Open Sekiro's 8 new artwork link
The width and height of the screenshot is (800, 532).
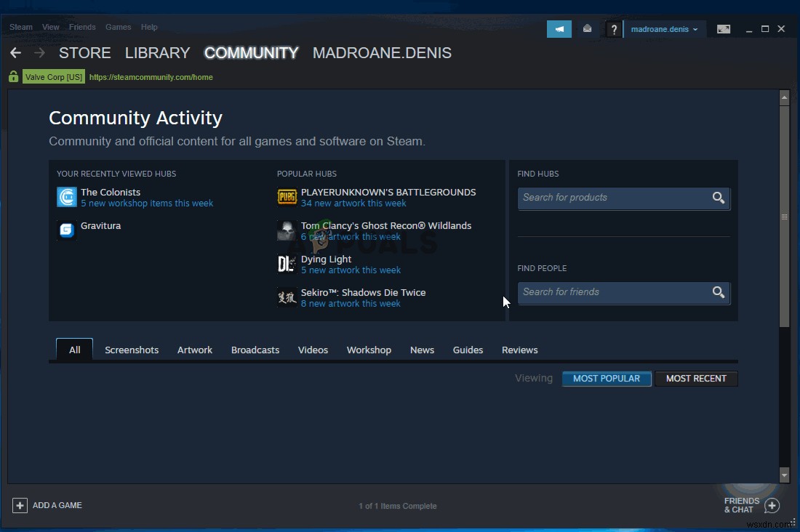(351, 304)
